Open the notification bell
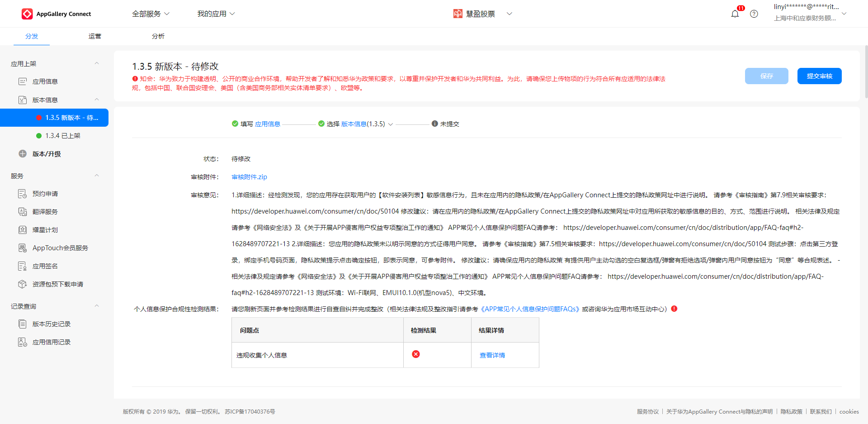This screenshot has width=868, height=424. 735,14
